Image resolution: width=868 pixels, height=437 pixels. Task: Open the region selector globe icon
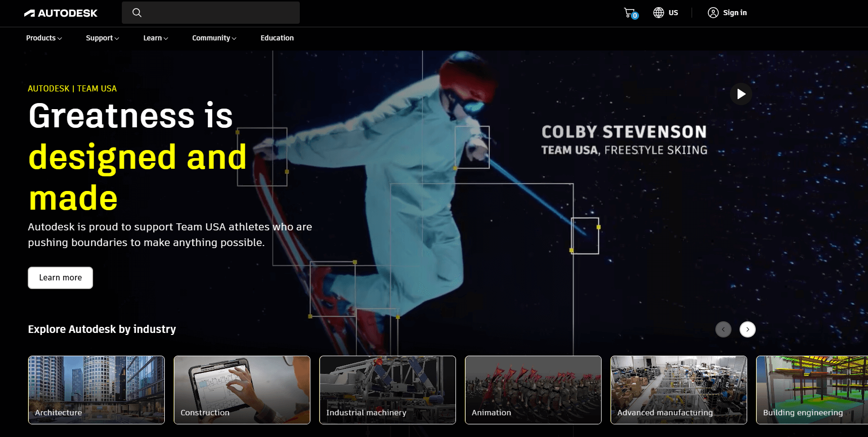pos(658,13)
